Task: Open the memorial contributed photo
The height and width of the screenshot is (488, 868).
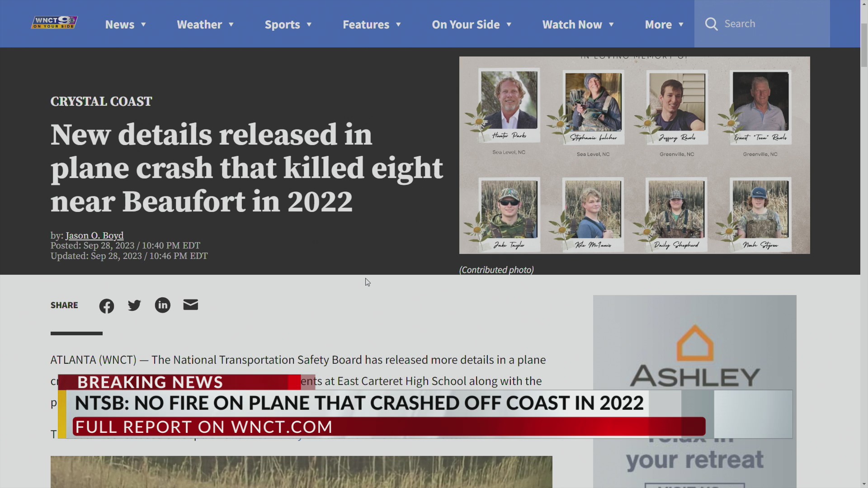Action: (x=634, y=155)
